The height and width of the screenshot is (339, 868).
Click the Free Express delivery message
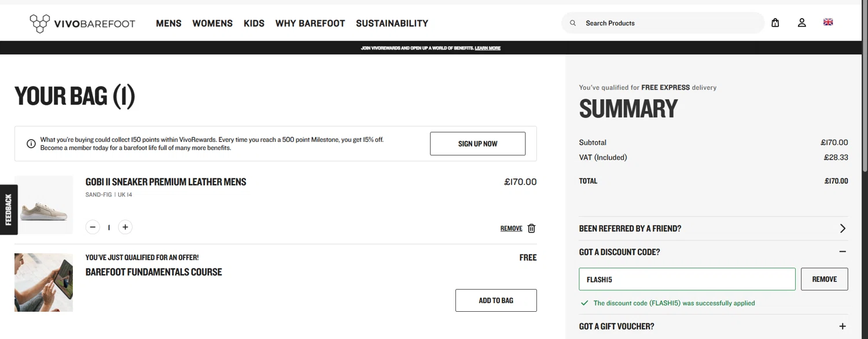648,88
